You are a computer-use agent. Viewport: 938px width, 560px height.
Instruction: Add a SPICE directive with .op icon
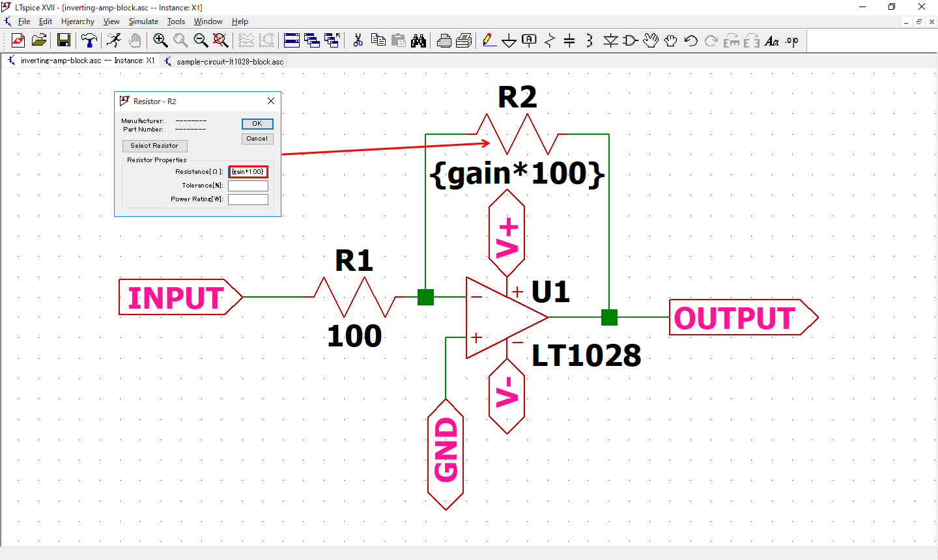[791, 40]
